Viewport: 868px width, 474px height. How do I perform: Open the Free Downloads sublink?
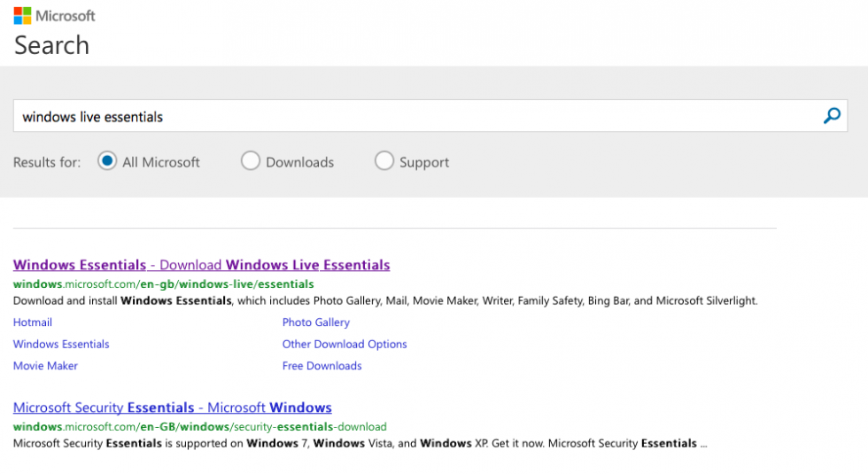(322, 365)
